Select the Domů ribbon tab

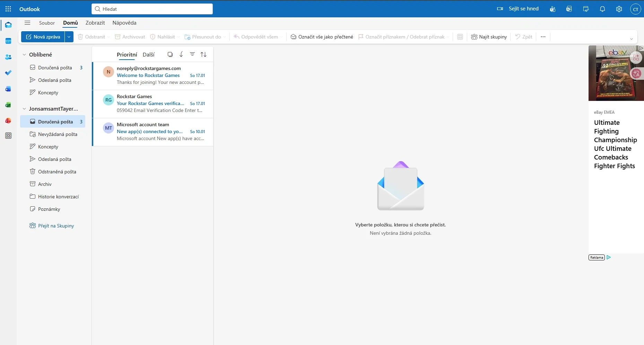click(x=70, y=23)
